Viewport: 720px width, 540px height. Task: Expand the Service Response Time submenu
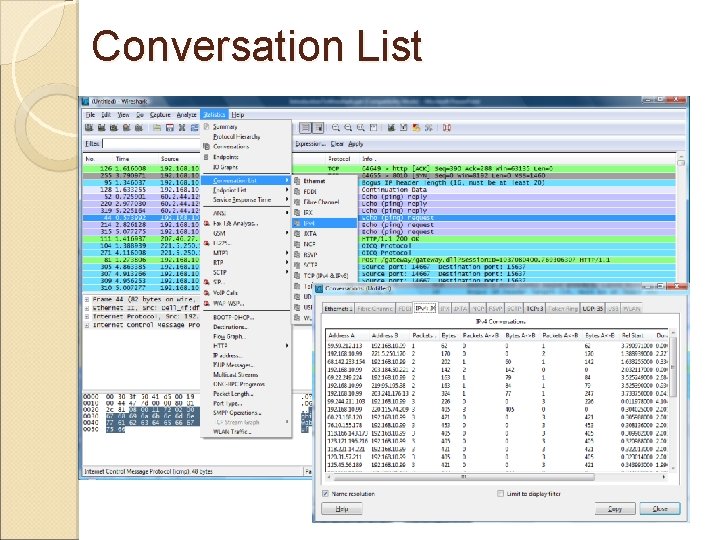pyautogui.click(x=246, y=200)
